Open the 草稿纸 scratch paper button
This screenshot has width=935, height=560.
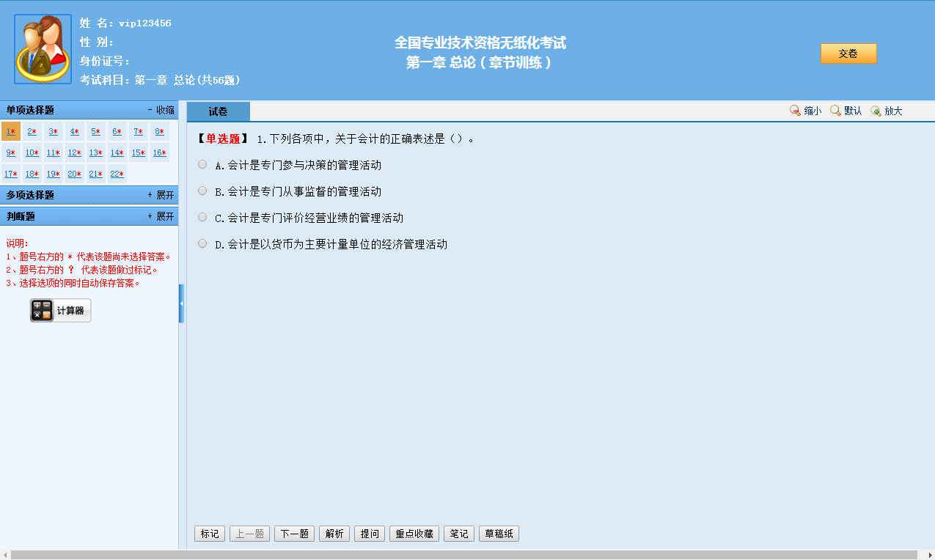point(499,534)
